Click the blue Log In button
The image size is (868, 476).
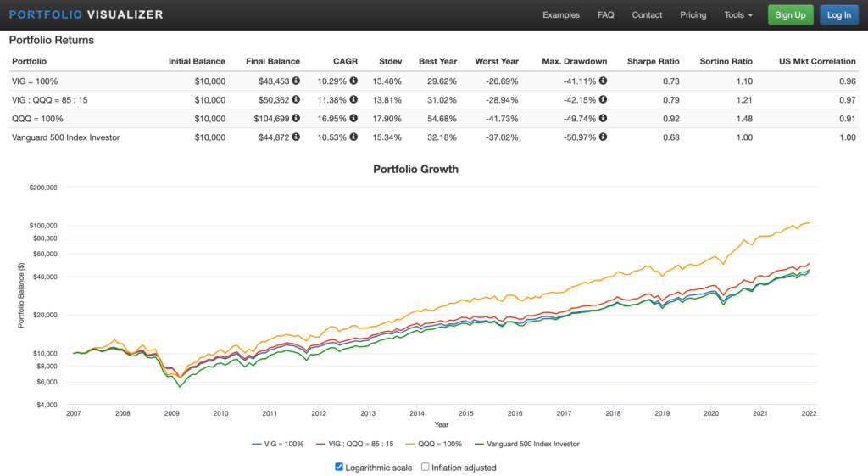(838, 15)
